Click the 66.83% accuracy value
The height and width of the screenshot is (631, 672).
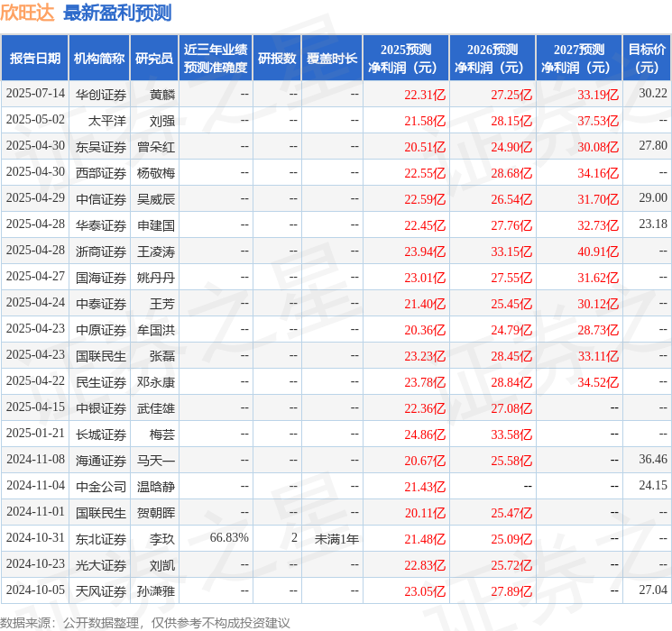point(229,537)
